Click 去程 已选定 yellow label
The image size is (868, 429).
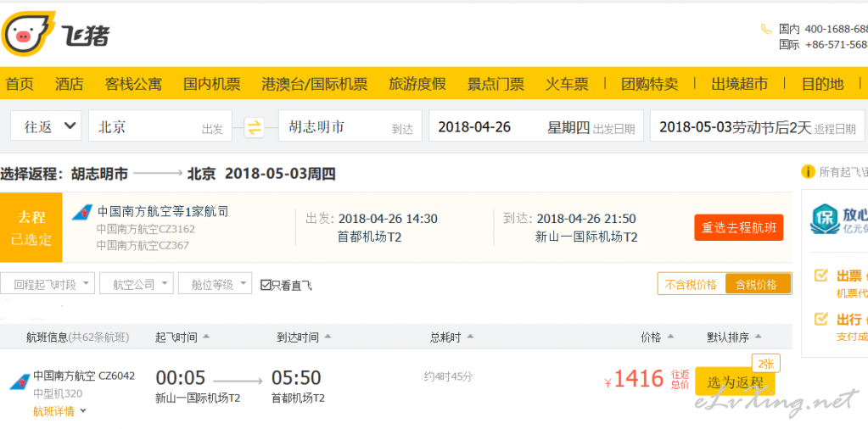point(31,227)
